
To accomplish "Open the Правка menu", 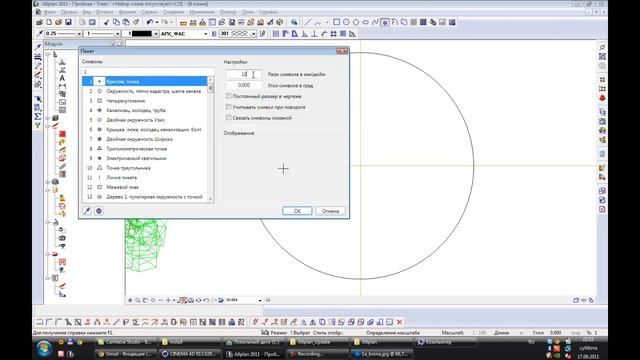I will point(69,12).
